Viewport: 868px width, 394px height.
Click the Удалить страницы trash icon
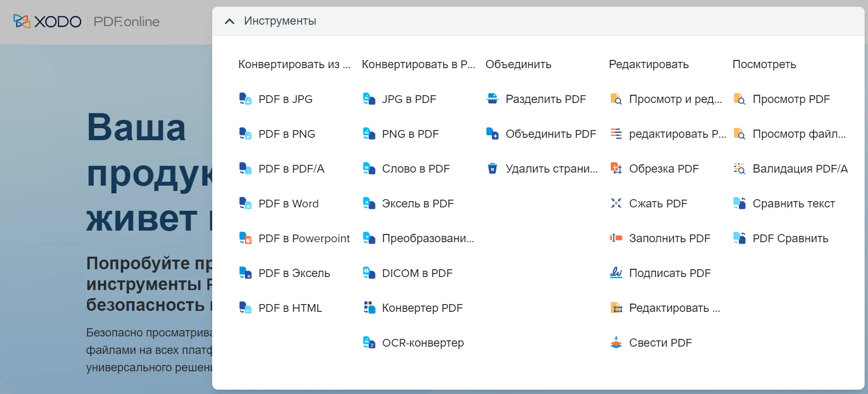492,169
